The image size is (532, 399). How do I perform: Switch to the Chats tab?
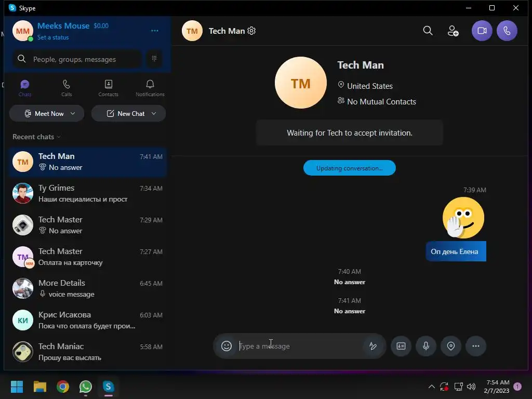(x=25, y=88)
